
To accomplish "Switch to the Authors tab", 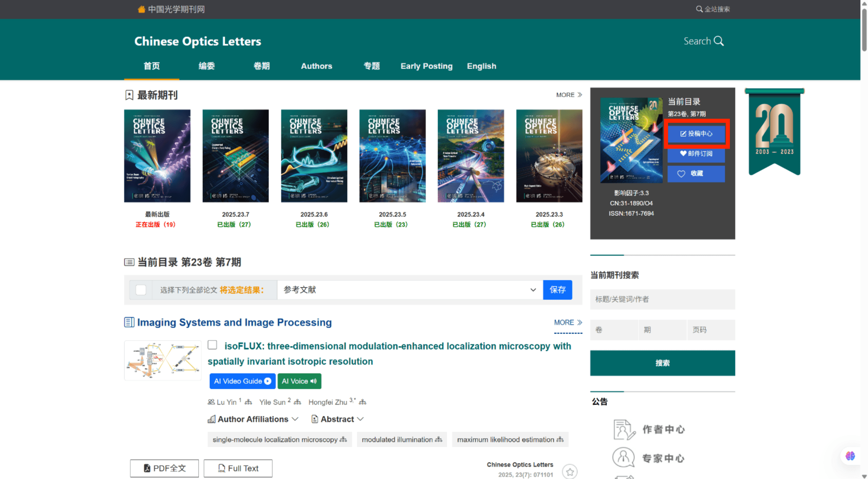I will pos(316,66).
